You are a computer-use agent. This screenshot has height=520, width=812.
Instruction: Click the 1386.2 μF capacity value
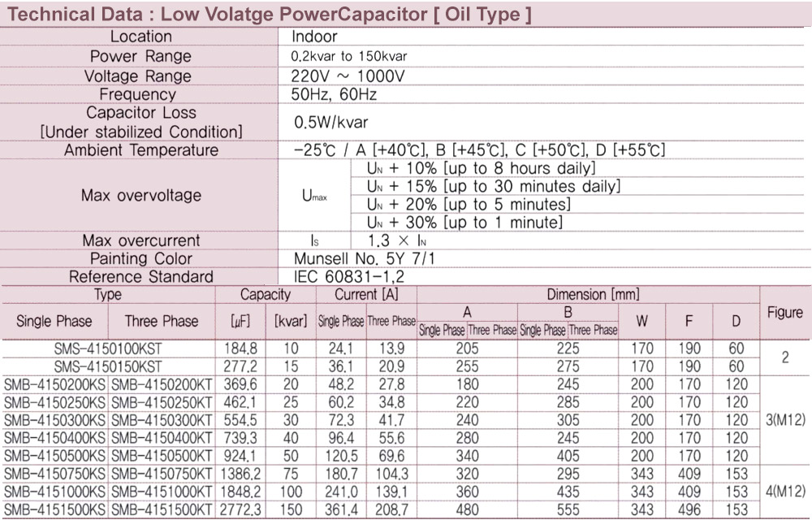pos(240,474)
